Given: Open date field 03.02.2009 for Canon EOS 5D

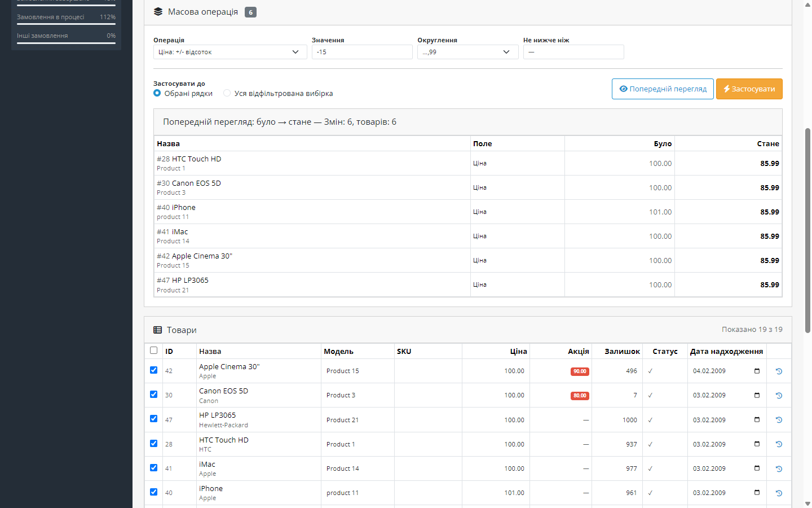Looking at the screenshot, I should coord(726,395).
